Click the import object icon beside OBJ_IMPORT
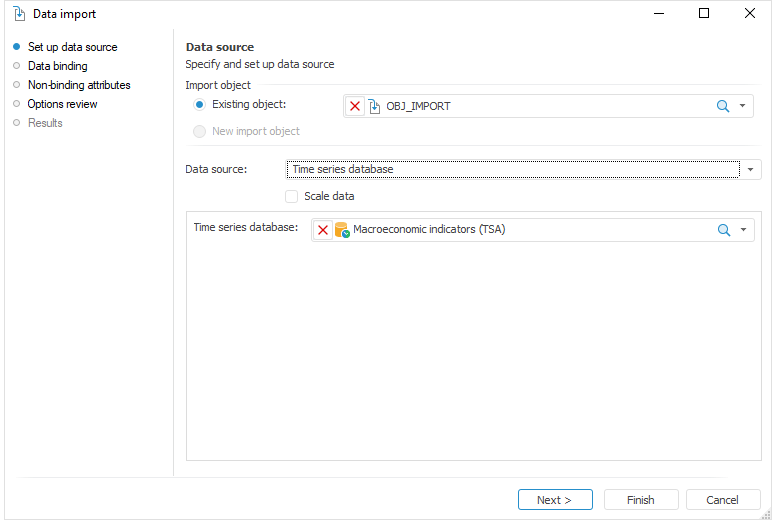 tap(375, 106)
